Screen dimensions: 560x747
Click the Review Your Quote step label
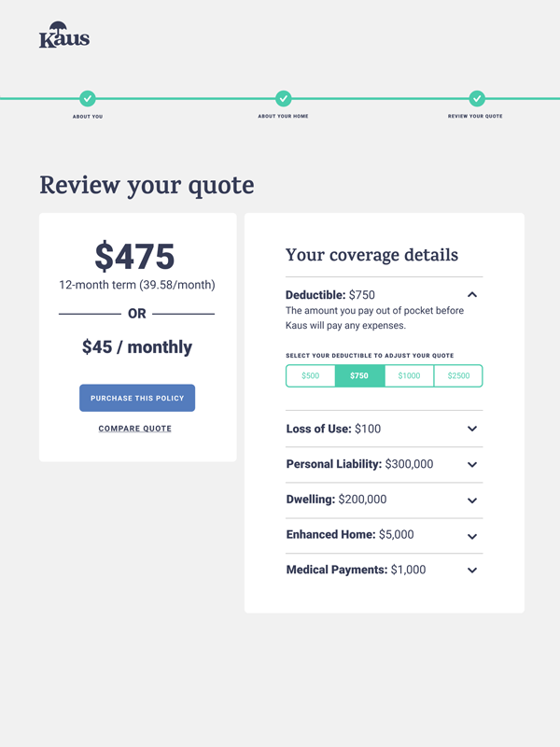(x=475, y=116)
